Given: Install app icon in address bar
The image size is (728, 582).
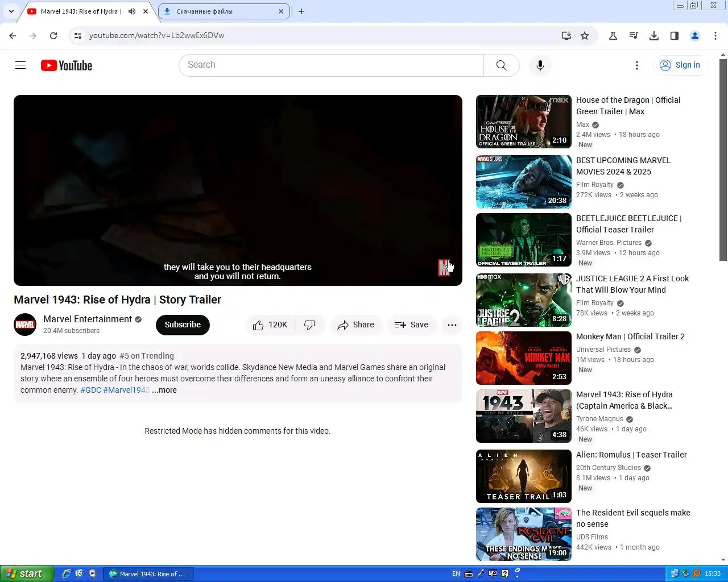Looking at the screenshot, I should (566, 35).
